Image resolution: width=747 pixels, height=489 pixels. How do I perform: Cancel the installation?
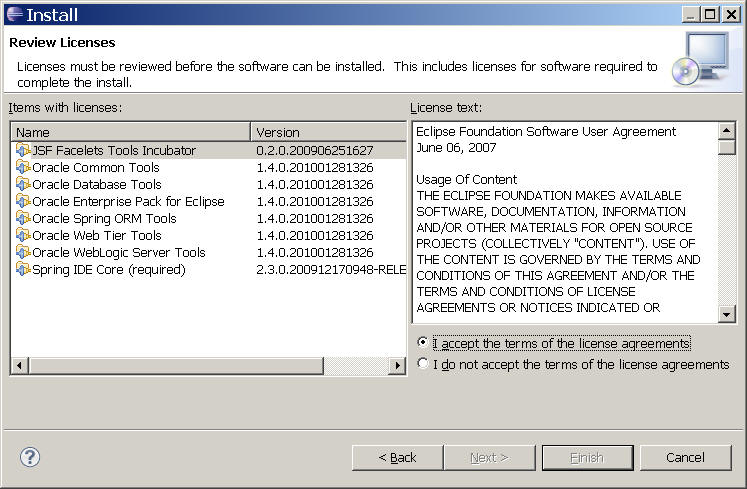pyautogui.click(x=685, y=458)
